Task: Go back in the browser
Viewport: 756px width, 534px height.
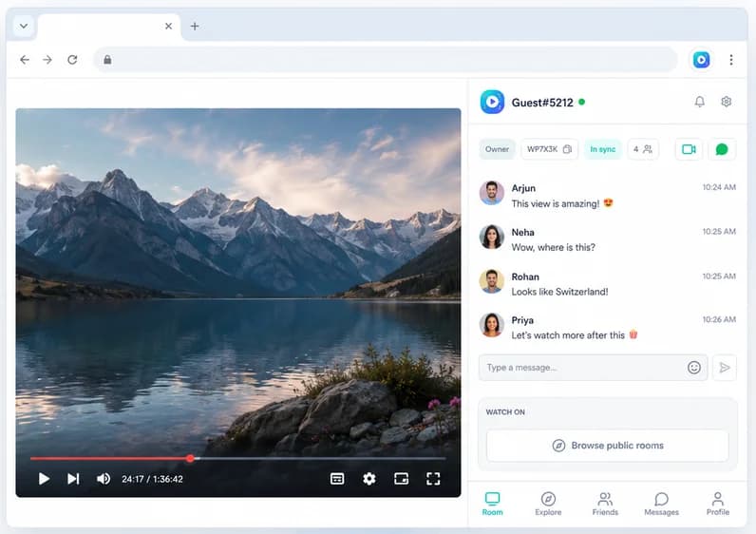Action: pyautogui.click(x=25, y=59)
